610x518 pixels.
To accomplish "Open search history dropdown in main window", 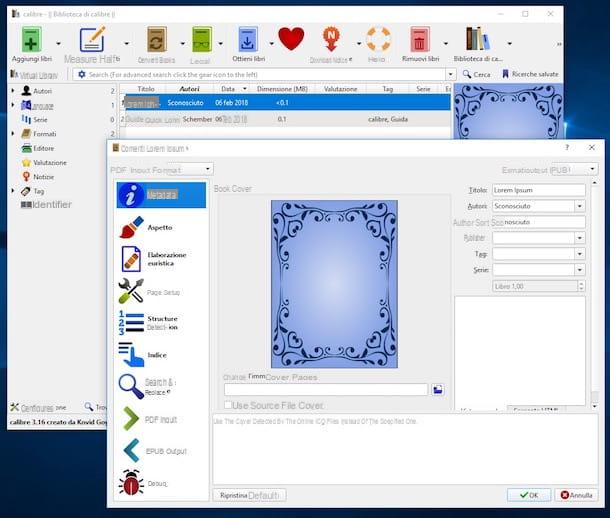I will [450, 74].
